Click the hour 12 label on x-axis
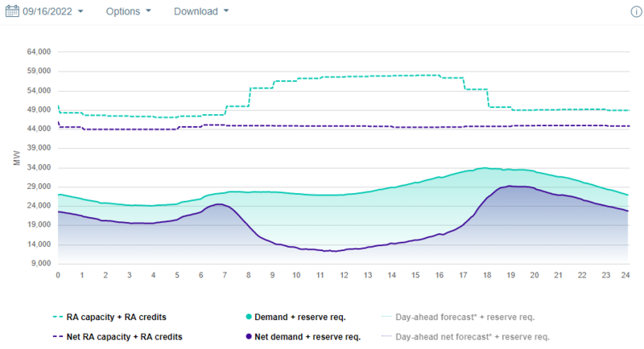644x349 pixels. click(x=344, y=275)
